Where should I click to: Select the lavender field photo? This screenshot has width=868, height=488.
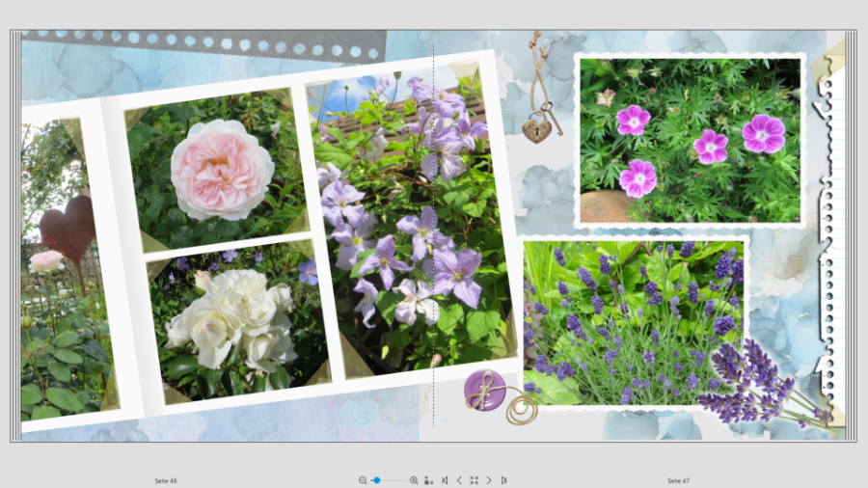634,322
